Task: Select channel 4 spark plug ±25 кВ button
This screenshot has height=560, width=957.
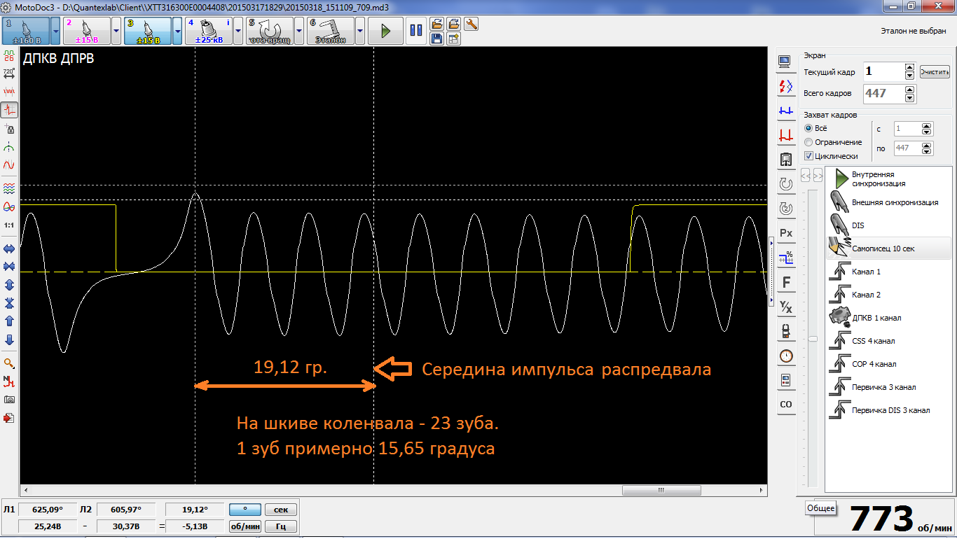Action: pos(209,31)
